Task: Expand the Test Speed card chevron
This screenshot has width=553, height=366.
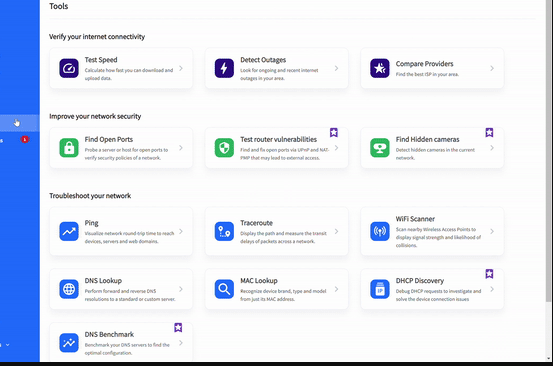Action: tap(181, 68)
